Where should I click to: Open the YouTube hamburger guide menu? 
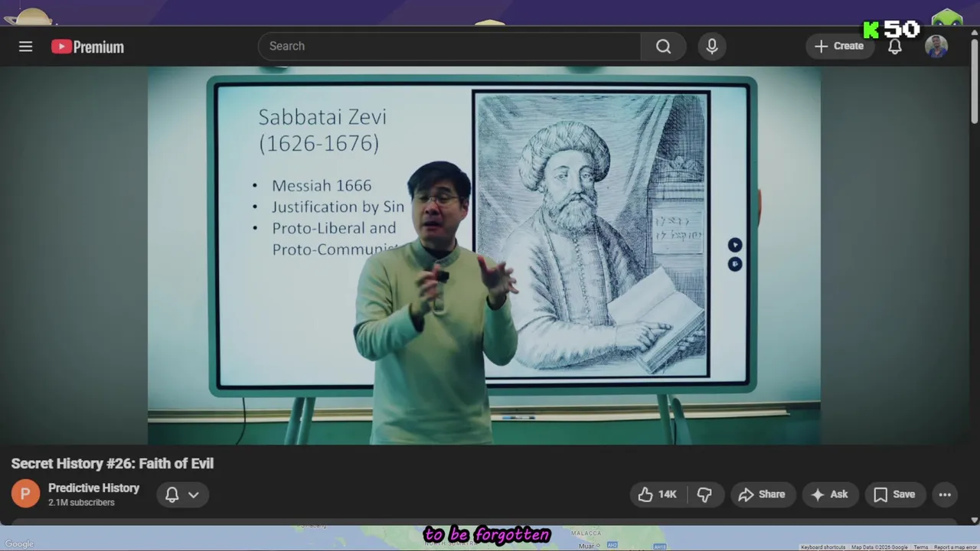(x=25, y=47)
